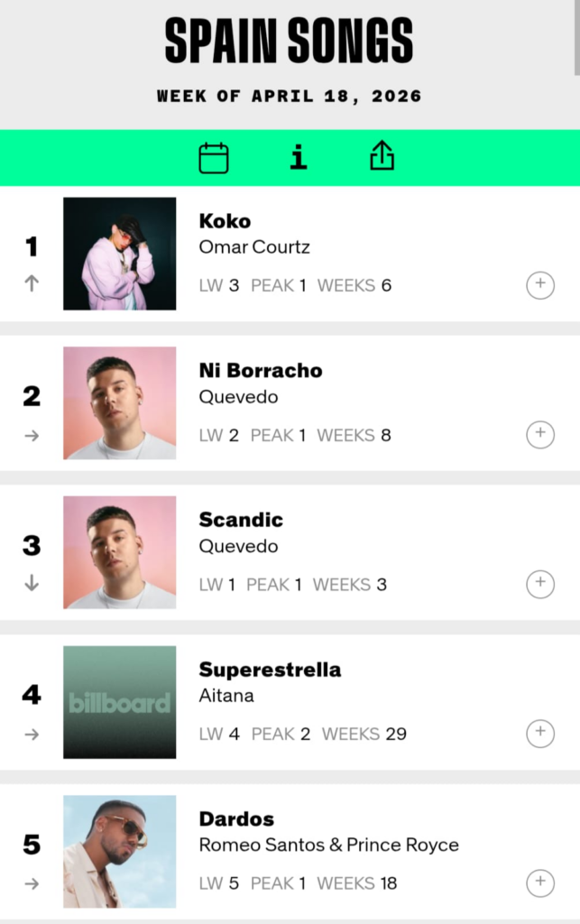Open Omar Courtz album cover thumbnail

119,254
